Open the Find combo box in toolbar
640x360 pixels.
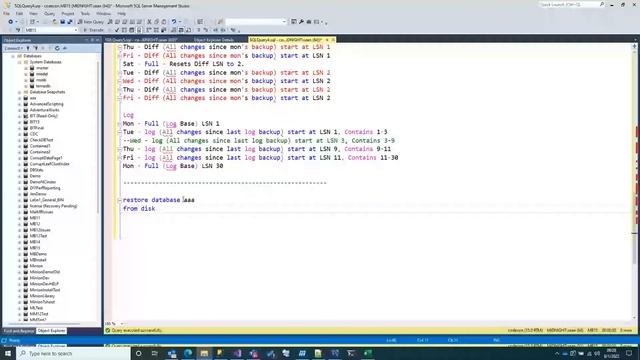click(256, 22)
